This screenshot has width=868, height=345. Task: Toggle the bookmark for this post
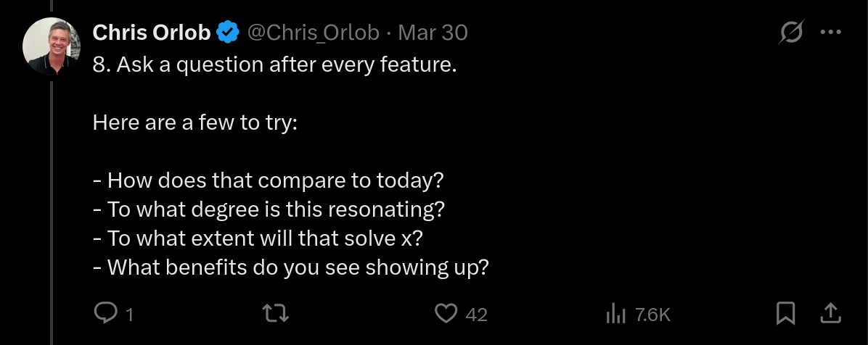coord(785,313)
